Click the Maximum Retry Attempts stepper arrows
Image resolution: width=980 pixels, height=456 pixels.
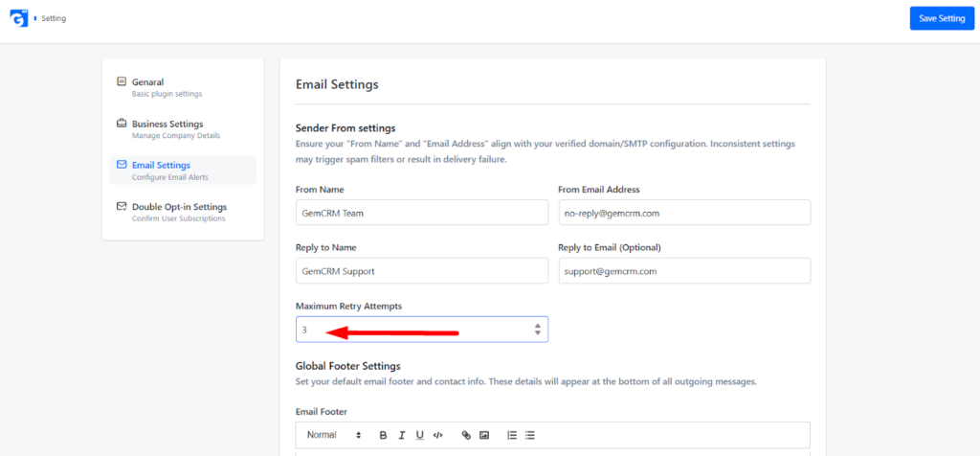click(x=538, y=329)
